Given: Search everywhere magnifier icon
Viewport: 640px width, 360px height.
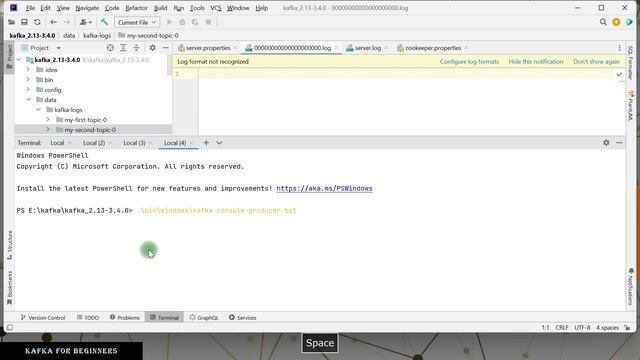Looking at the screenshot, I should [x=603, y=22].
